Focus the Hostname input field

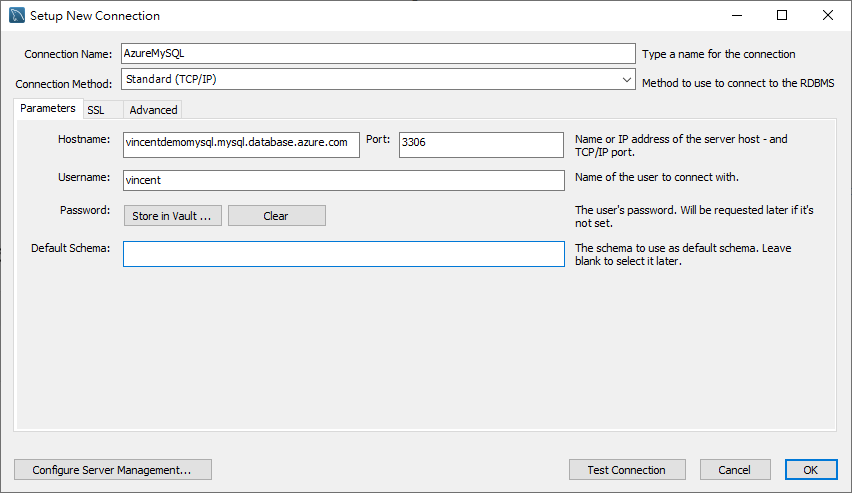tap(241, 145)
